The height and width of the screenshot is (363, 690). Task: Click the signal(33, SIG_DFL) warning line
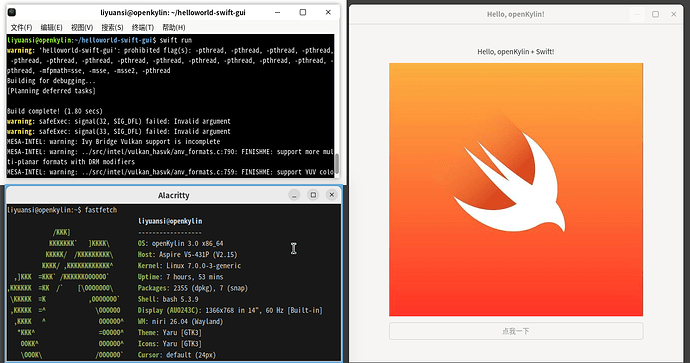[119, 131]
